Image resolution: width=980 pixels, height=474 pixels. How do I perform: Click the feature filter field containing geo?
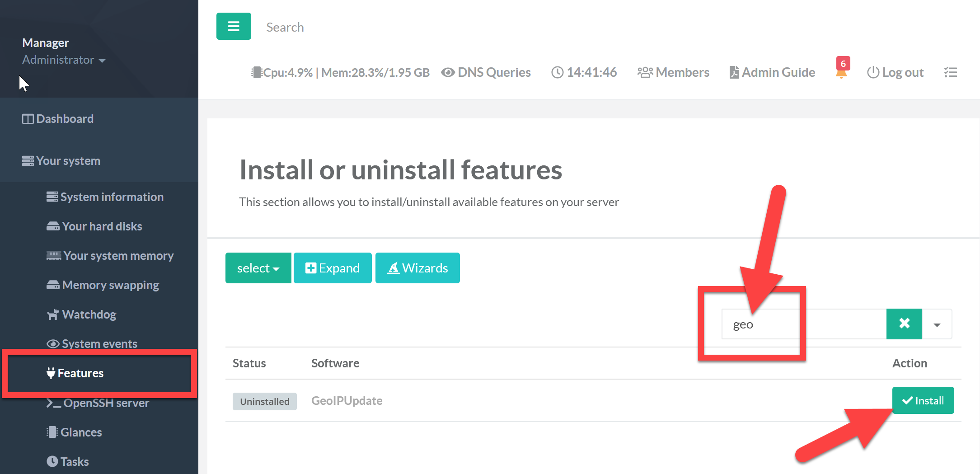tap(803, 324)
